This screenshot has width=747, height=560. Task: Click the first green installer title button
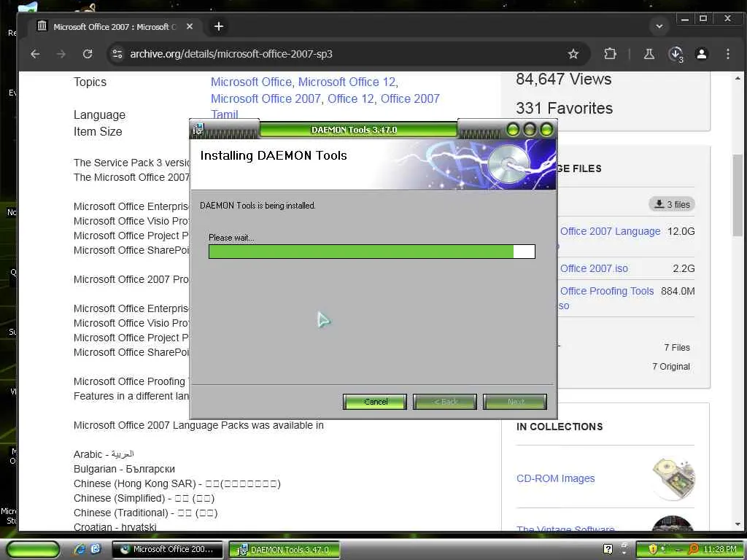513,129
